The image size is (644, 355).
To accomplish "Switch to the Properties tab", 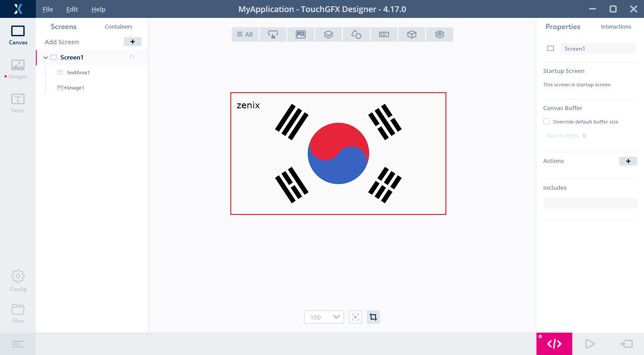I will click(563, 26).
